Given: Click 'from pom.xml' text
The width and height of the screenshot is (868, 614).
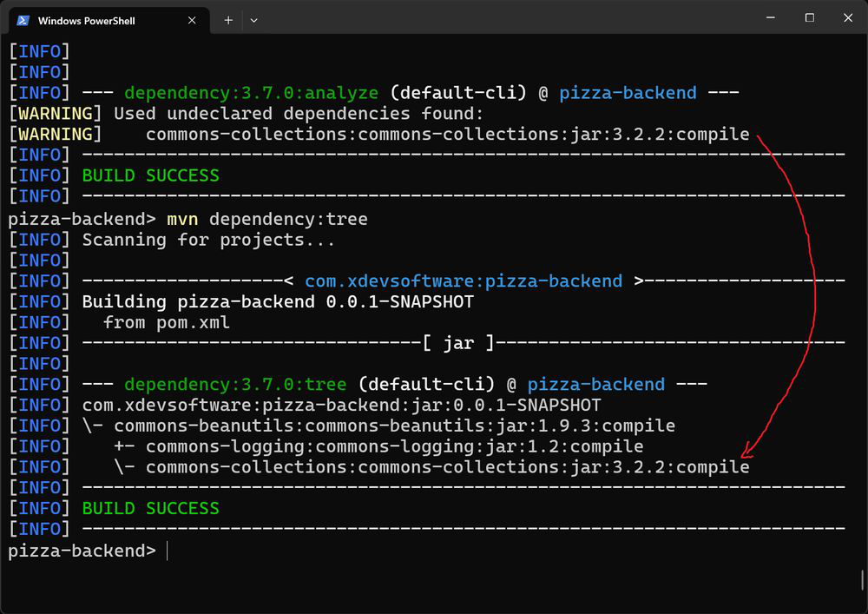Looking at the screenshot, I should click(166, 323).
